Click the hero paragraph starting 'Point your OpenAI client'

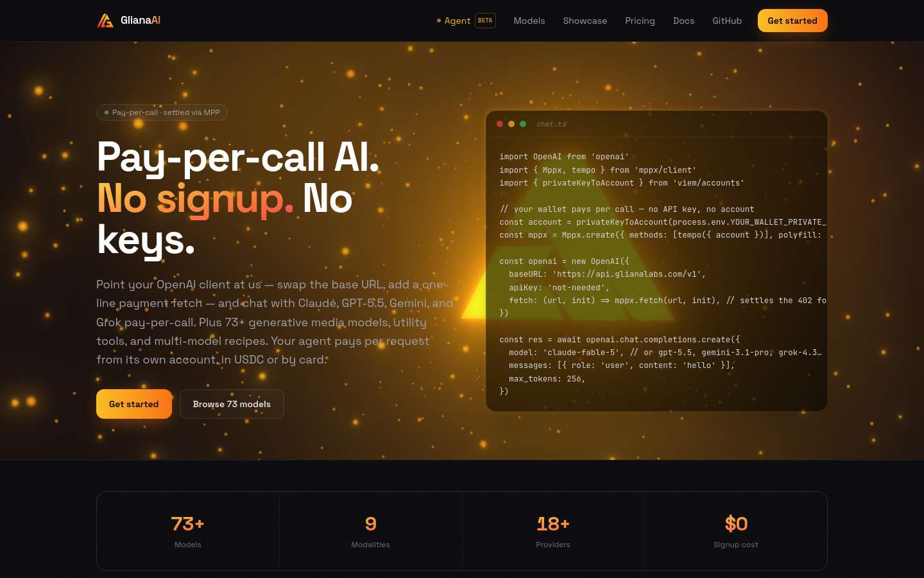pyautogui.click(x=275, y=322)
